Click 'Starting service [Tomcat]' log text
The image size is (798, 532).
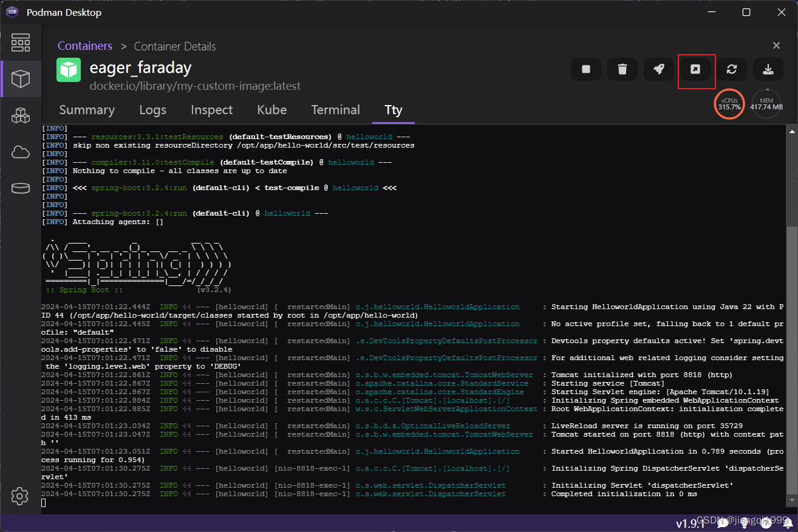click(x=608, y=383)
